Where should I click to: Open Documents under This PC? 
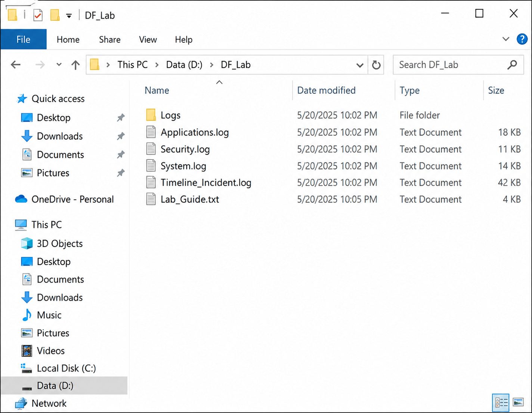click(x=60, y=280)
